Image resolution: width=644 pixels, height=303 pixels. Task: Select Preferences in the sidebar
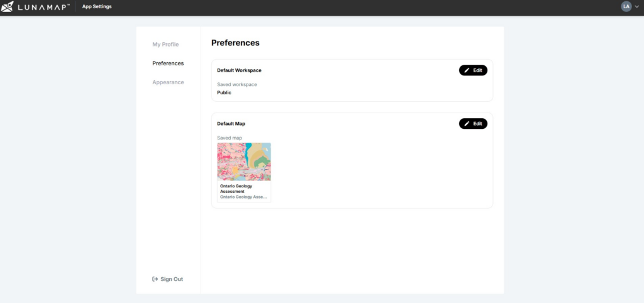[x=168, y=63]
